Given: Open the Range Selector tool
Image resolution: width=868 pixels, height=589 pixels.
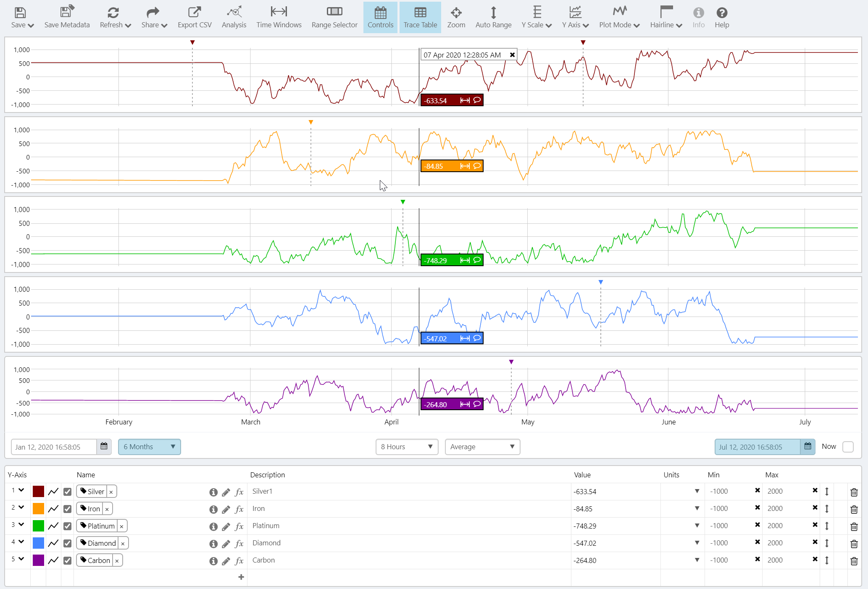Looking at the screenshot, I should click(x=334, y=17).
